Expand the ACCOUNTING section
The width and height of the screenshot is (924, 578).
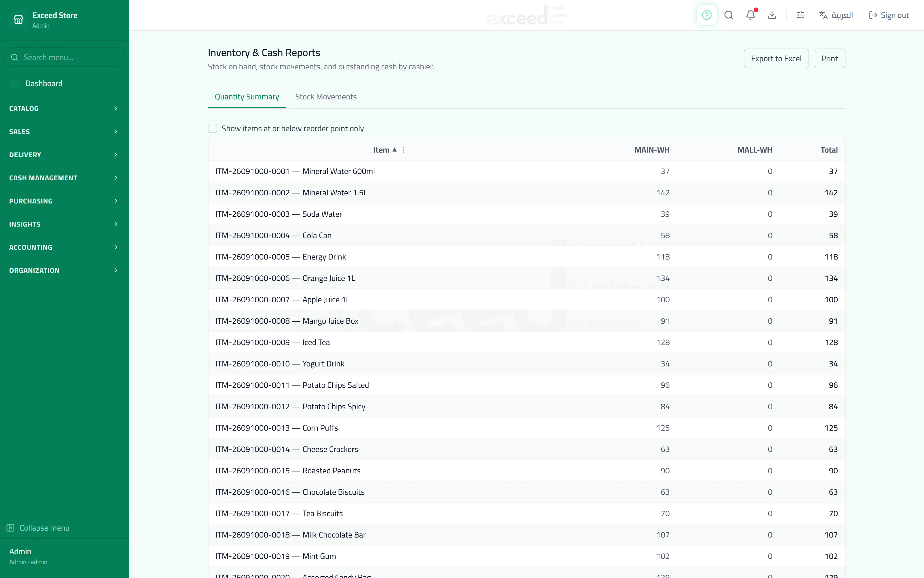click(64, 247)
